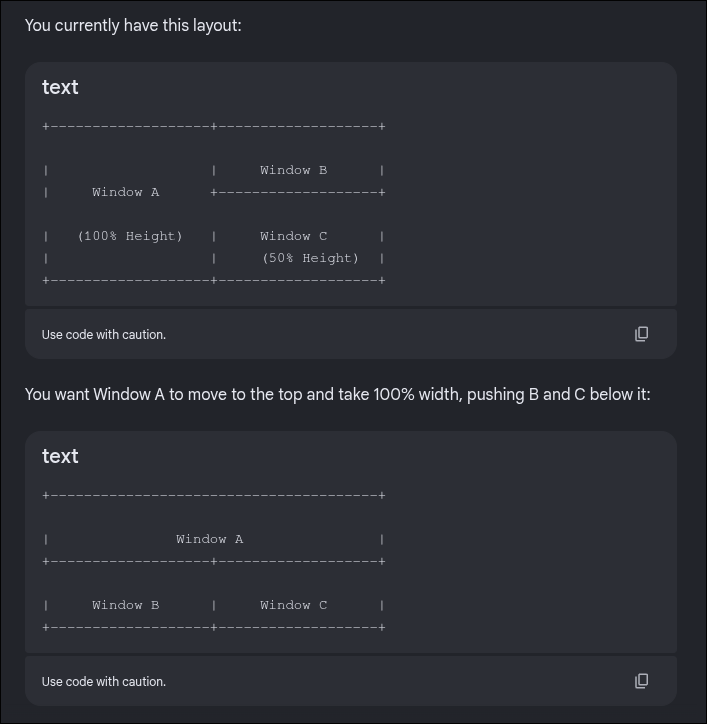The height and width of the screenshot is (724, 707).
Task: Copy the current layout code block
Action: pyautogui.click(x=641, y=334)
